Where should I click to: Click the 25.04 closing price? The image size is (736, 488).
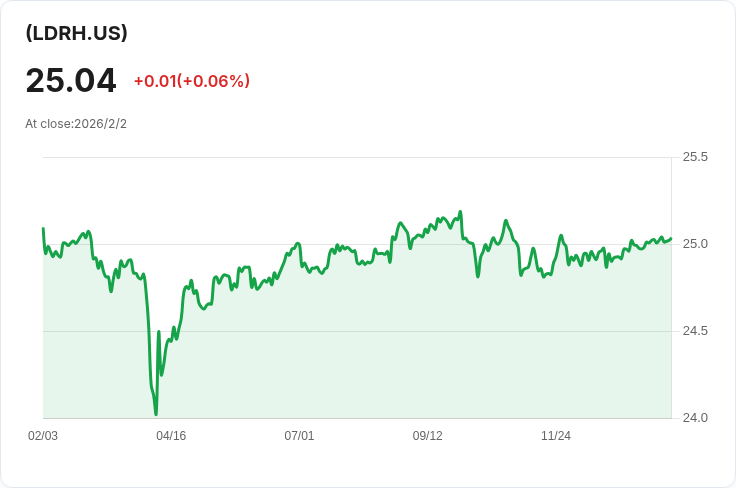click(x=71, y=81)
